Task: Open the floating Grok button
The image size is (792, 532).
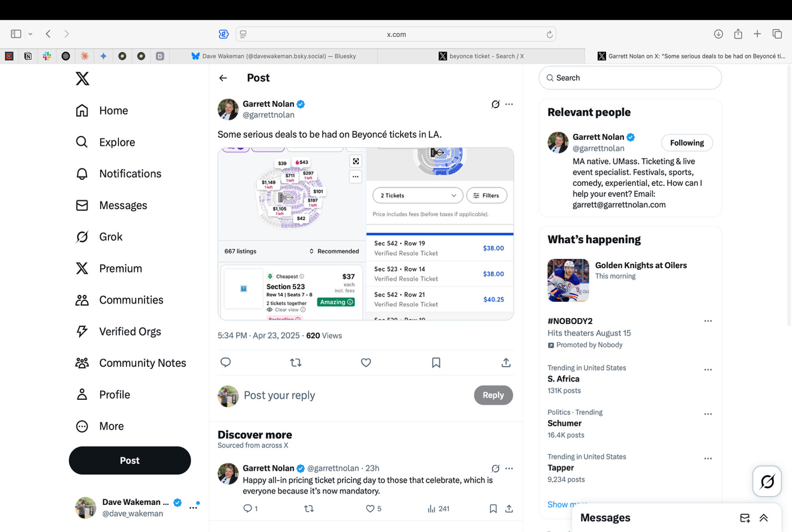Action: (767, 482)
